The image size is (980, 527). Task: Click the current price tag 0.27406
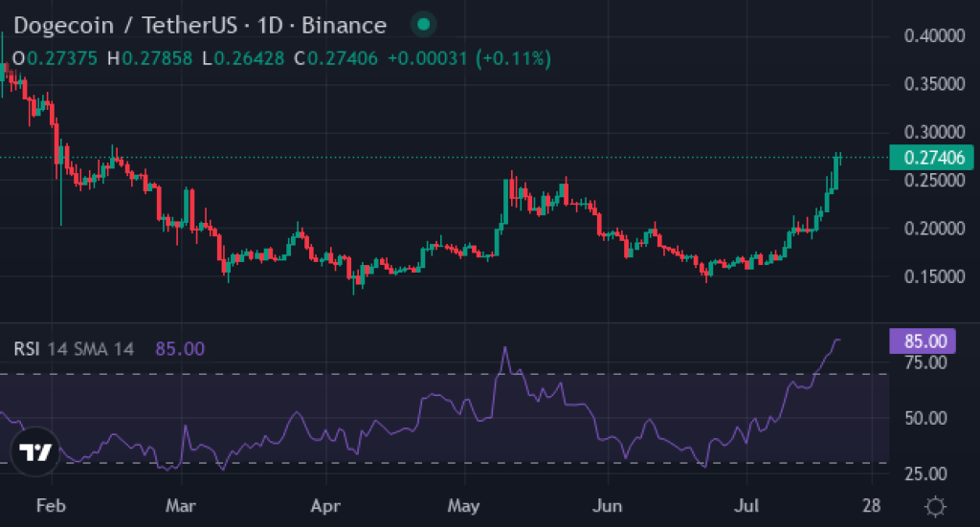pyautogui.click(x=931, y=158)
